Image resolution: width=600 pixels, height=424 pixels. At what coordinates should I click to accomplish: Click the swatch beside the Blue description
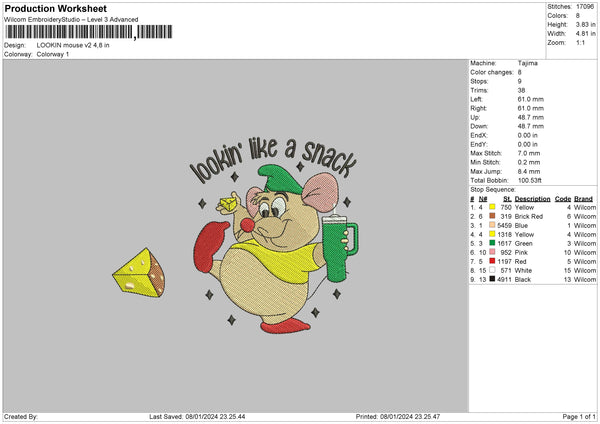coord(492,225)
